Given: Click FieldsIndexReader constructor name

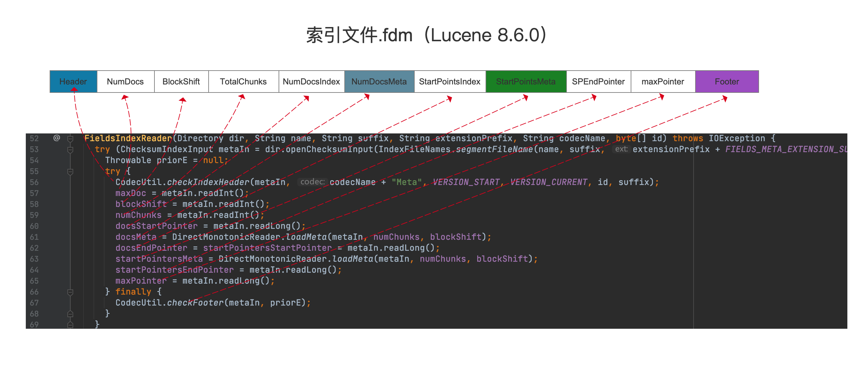Looking at the screenshot, I should point(128,138).
